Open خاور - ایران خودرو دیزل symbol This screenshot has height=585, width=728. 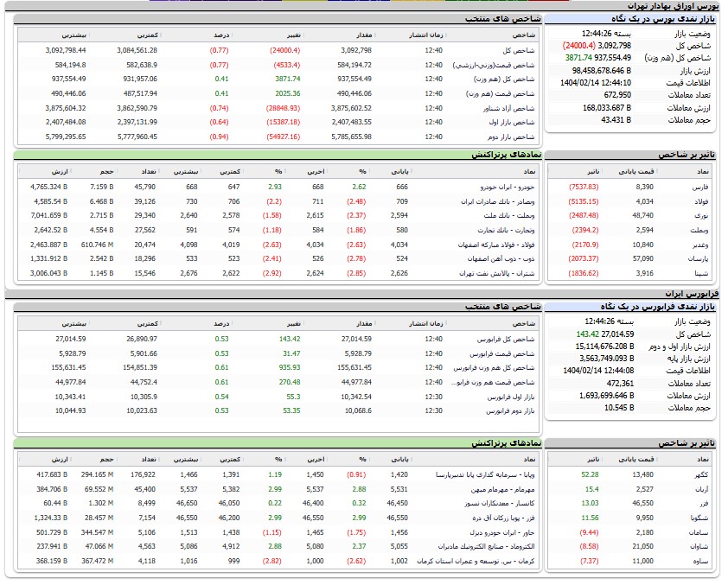502,532
